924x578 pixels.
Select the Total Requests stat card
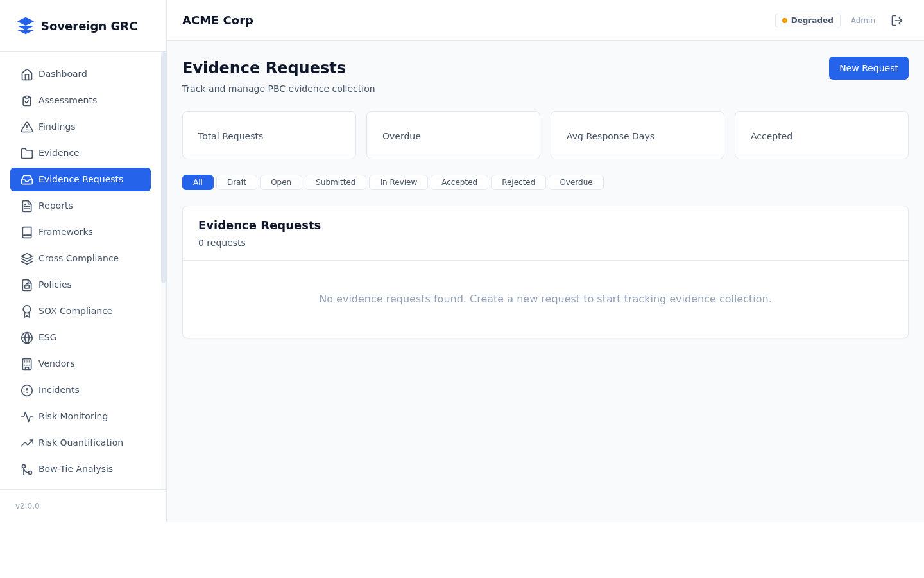click(269, 135)
